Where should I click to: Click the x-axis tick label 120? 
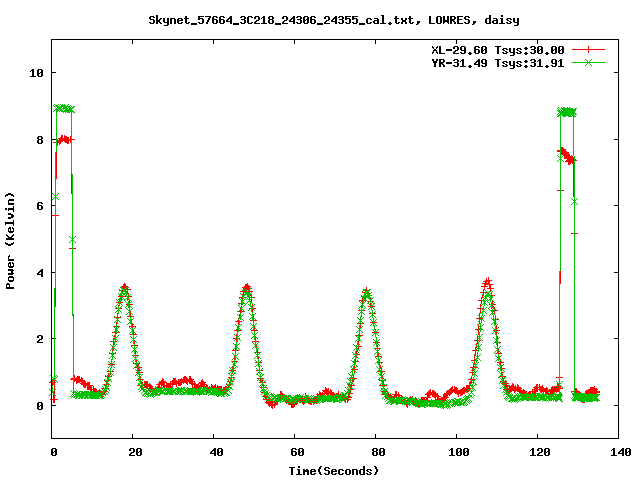click(x=540, y=452)
